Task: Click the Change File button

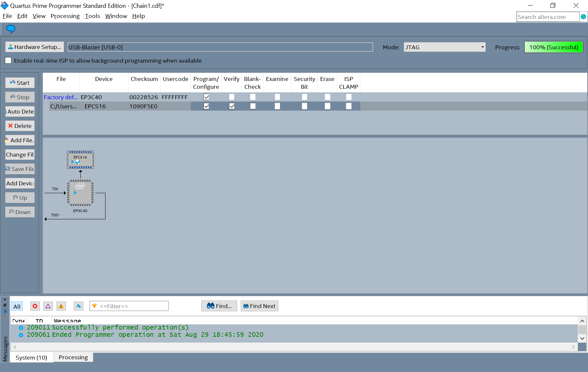Action: [x=20, y=155]
